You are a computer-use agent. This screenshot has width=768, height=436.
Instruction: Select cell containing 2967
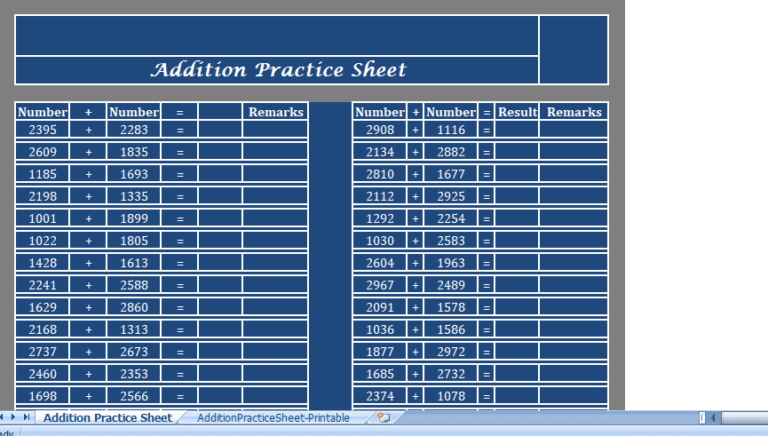coord(380,285)
